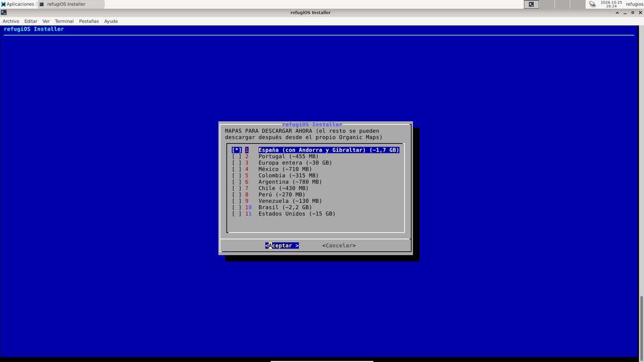This screenshot has width=644, height=362.
Task: Select "Estados Unidos (~15 GB)" in the list
Action: coord(296,214)
